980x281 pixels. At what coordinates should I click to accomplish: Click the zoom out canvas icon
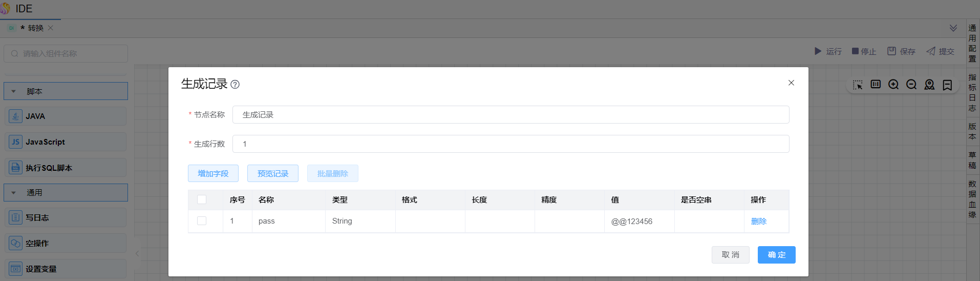911,85
